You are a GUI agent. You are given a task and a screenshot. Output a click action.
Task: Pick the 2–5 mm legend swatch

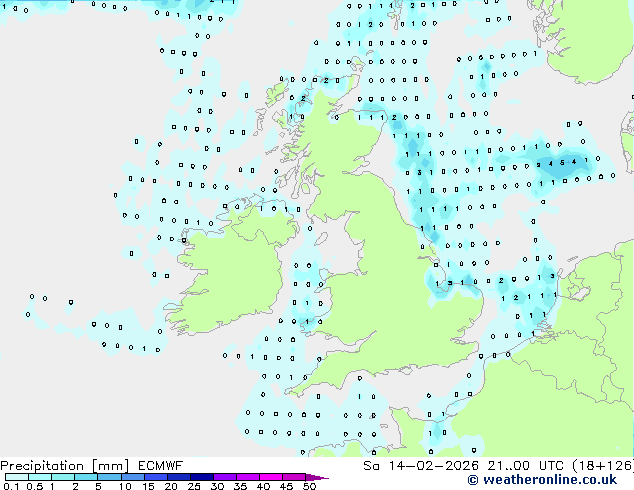(86, 477)
